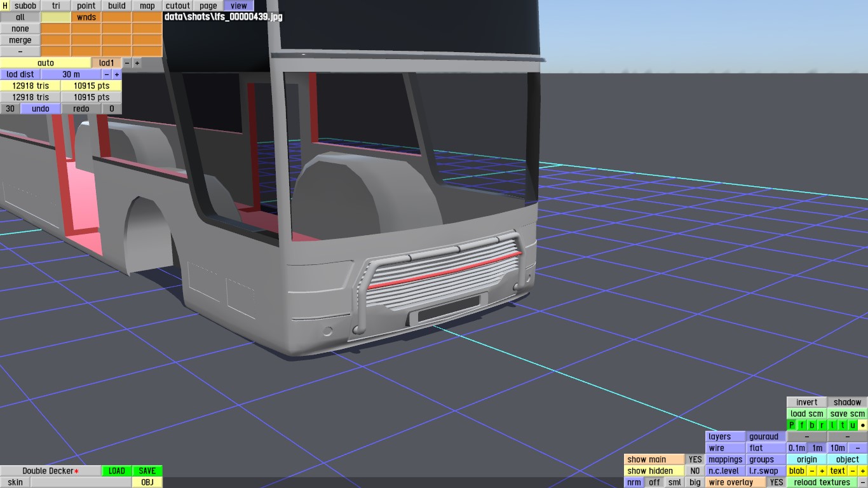Viewport: 868px width, 488px height.
Task: Click the yellow 12918 tris counter
Action: (x=31, y=86)
